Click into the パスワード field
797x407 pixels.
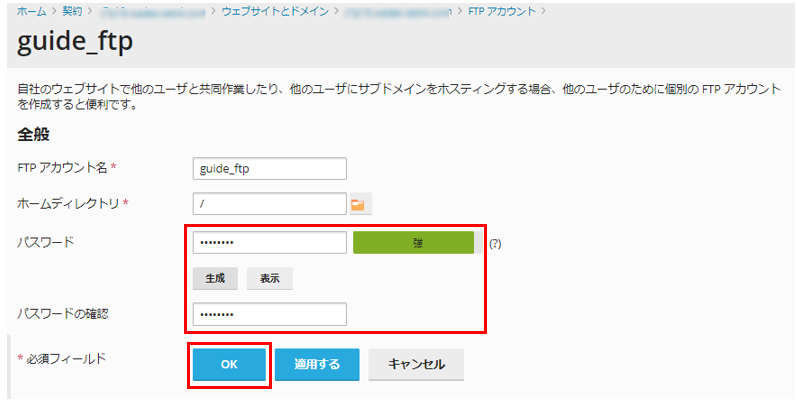point(270,243)
